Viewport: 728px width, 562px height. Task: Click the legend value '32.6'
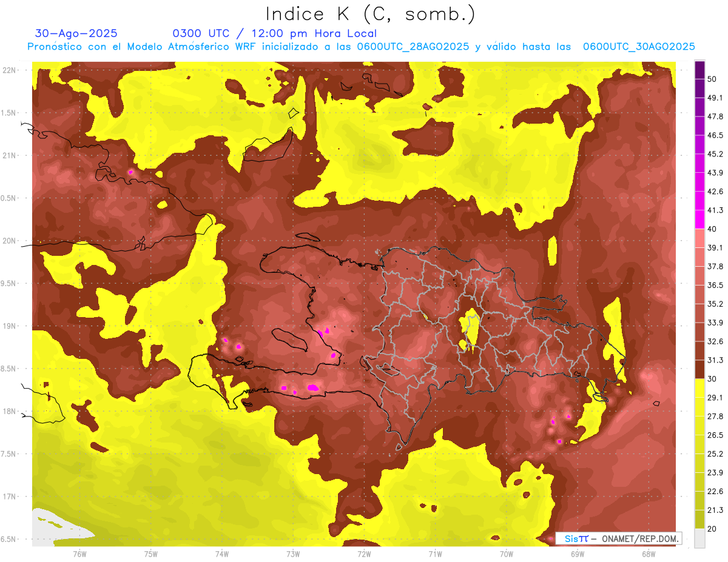[x=715, y=341]
